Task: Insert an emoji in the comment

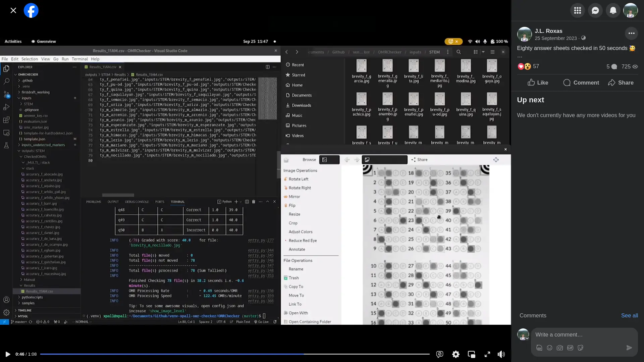Action: point(549,348)
